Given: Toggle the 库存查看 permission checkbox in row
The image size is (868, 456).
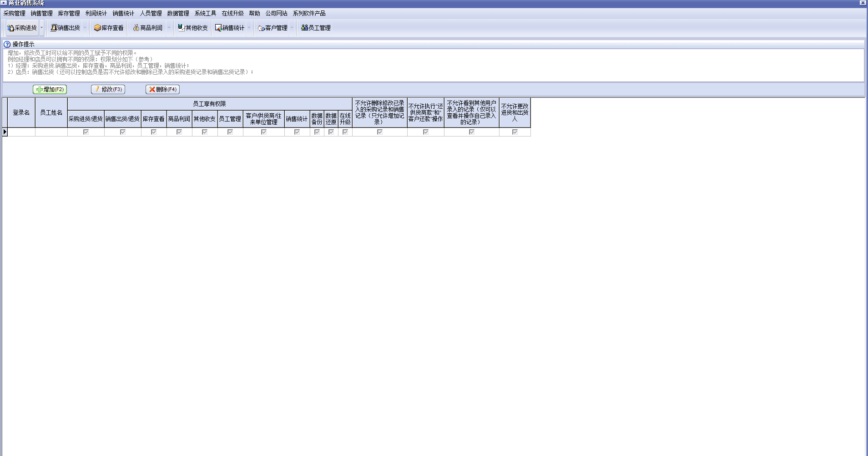Looking at the screenshot, I should (154, 132).
